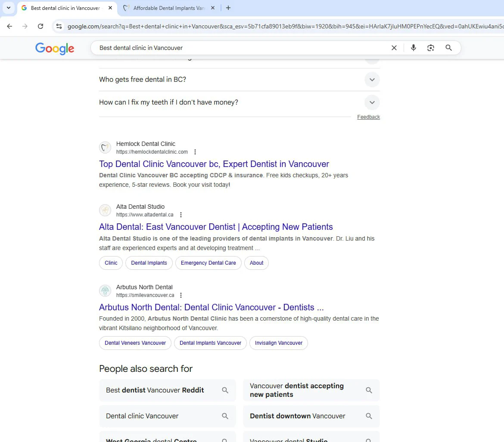Click https://smilevancouver.ca URL text
The height and width of the screenshot is (442, 504).
[145, 295]
